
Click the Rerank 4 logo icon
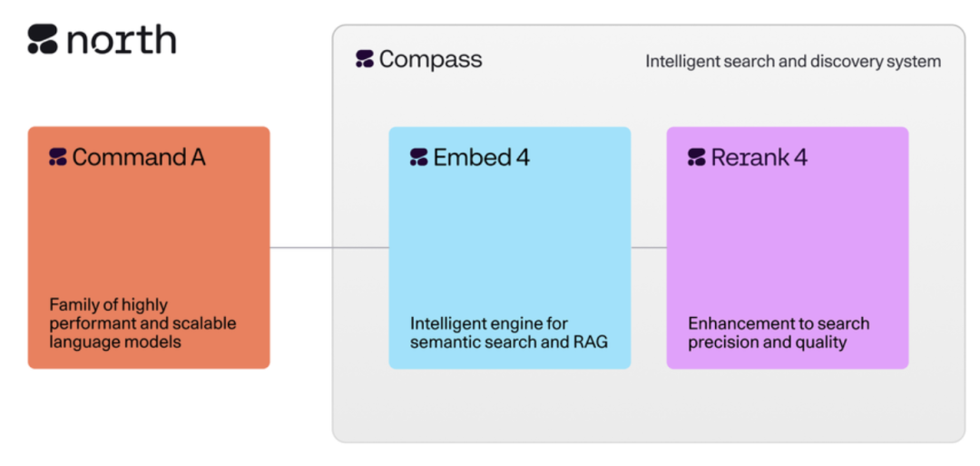(x=697, y=158)
